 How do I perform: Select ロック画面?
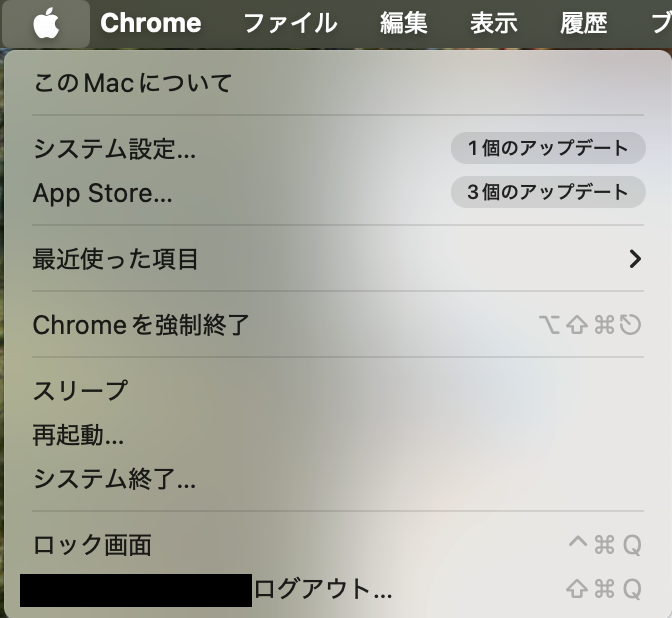tap(338, 545)
